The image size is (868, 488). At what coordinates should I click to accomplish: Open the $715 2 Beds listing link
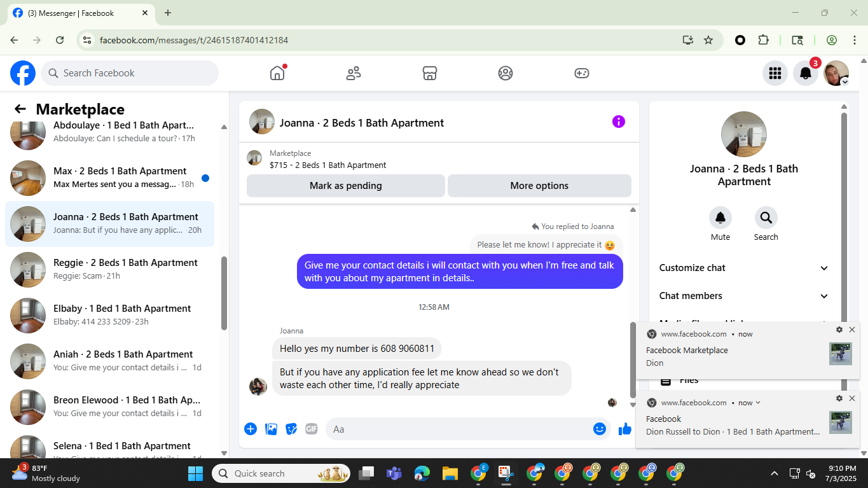click(x=327, y=165)
